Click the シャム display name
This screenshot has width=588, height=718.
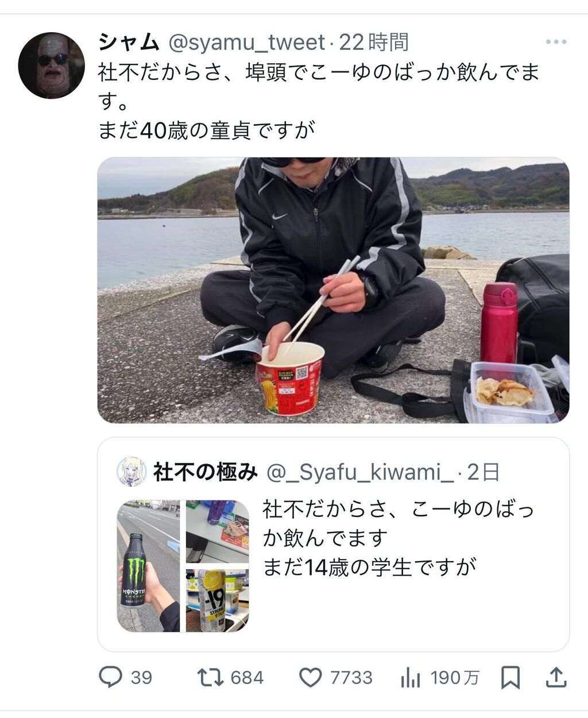coord(129,42)
